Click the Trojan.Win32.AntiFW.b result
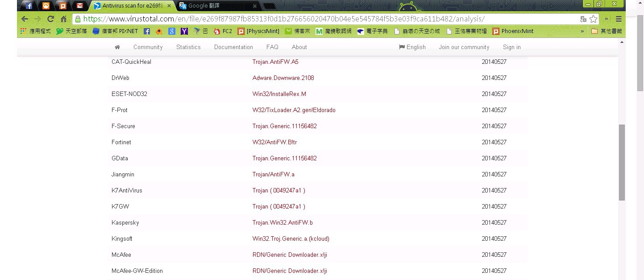644x280 pixels. 283,222
